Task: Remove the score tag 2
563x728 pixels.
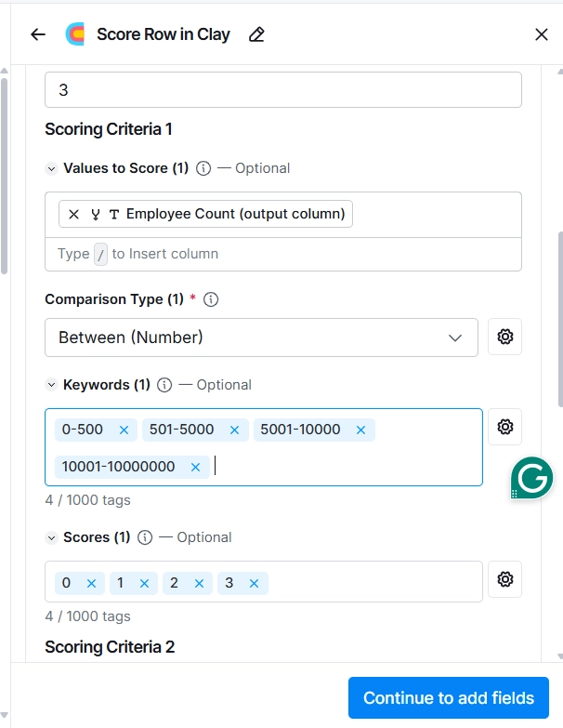Action: click(200, 584)
